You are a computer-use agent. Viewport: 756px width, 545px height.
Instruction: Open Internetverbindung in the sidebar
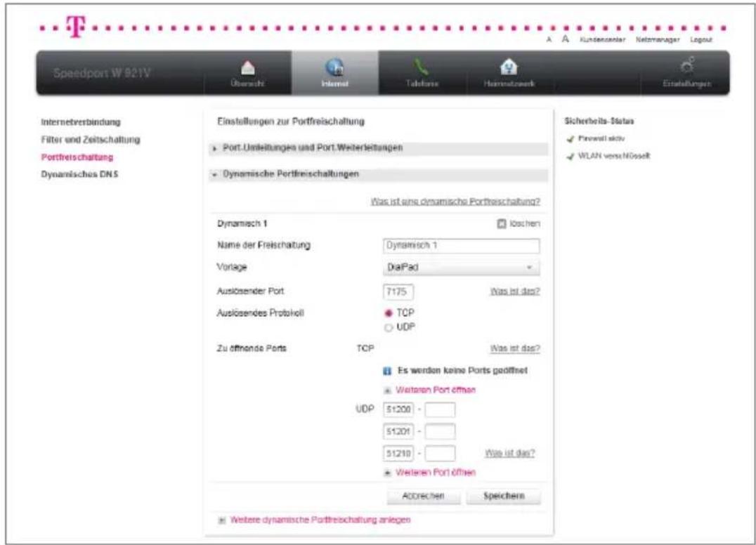pos(81,122)
